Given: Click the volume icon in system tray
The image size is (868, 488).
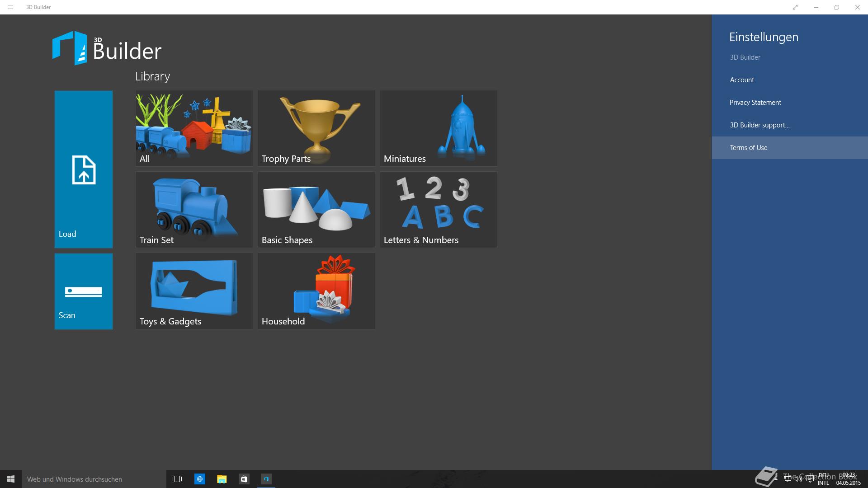Looking at the screenshot, I should pos(798,479).
